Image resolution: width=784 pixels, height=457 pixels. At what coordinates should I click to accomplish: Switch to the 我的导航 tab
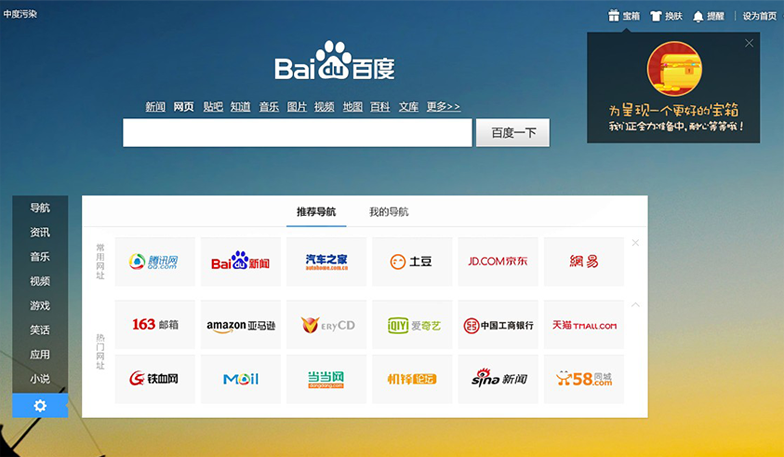[388, 212]
